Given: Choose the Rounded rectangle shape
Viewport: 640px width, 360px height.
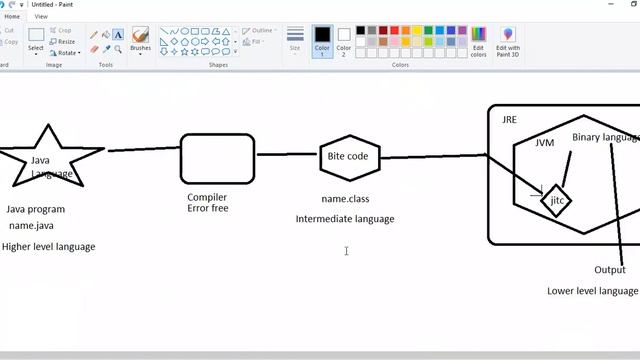Looking at the screenshot, I should pos(205,31).
